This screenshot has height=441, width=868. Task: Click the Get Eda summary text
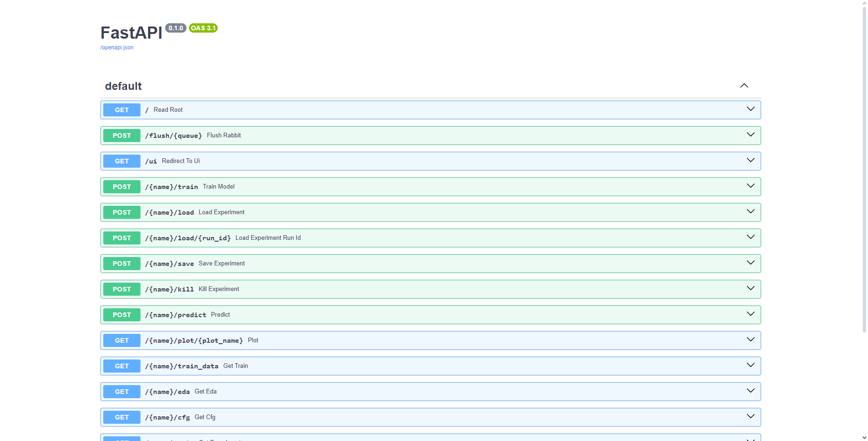coord(206,392)
